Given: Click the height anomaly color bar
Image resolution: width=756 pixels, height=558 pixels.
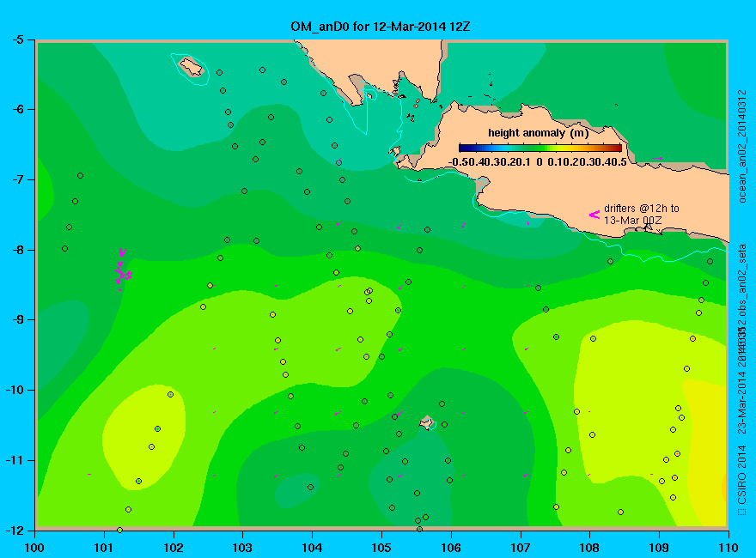Looking at the screenshot, I should 540,148.
